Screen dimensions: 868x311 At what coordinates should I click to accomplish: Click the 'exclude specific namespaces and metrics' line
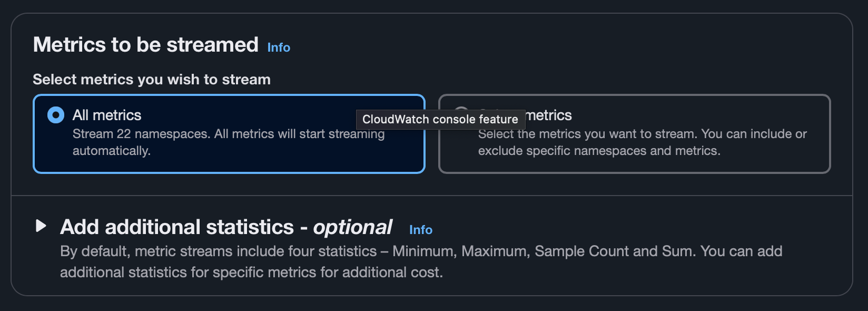click(x=599, y=151)
